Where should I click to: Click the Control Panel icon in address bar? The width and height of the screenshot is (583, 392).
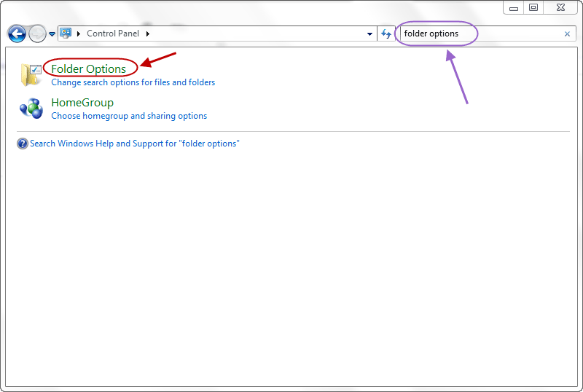(x=66, y=34)
